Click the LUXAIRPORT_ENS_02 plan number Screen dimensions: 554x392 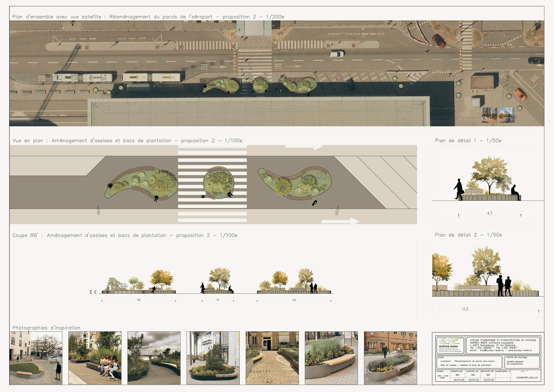click(x=527, y=377)
